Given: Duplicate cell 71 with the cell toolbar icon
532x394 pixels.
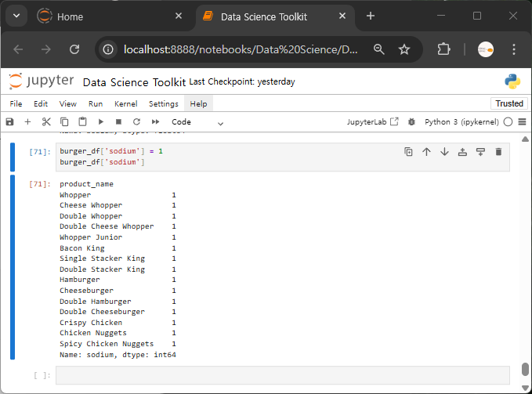Looking at the screenshot, I should click(x=408, y=152).
